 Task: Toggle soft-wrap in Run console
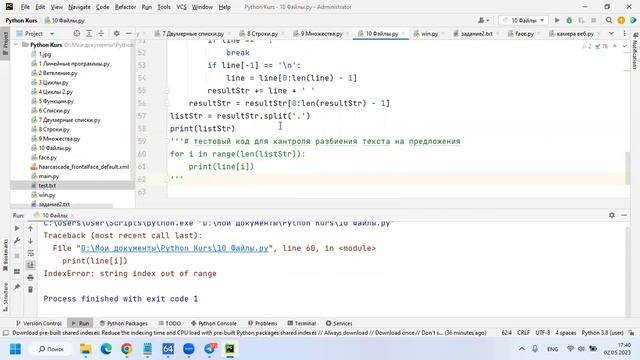31,253
